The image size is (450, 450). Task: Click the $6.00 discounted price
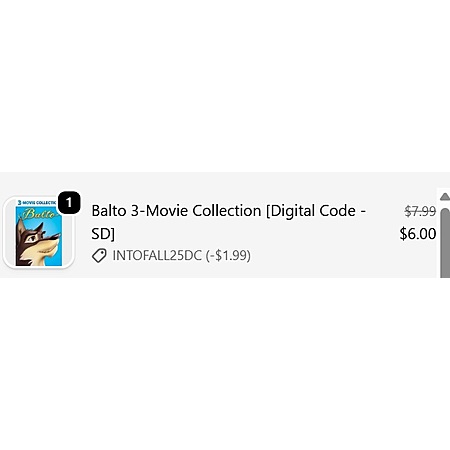coord(418,234)
